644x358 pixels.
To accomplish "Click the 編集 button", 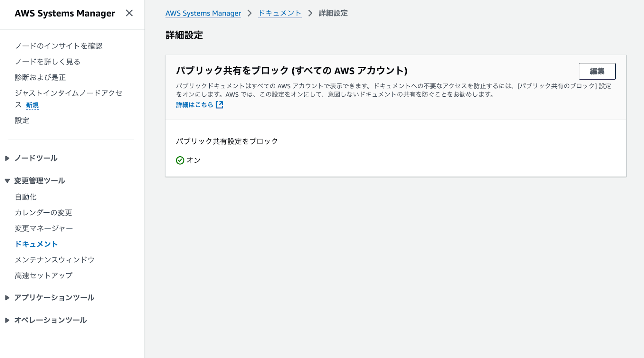I will (597, 71).
